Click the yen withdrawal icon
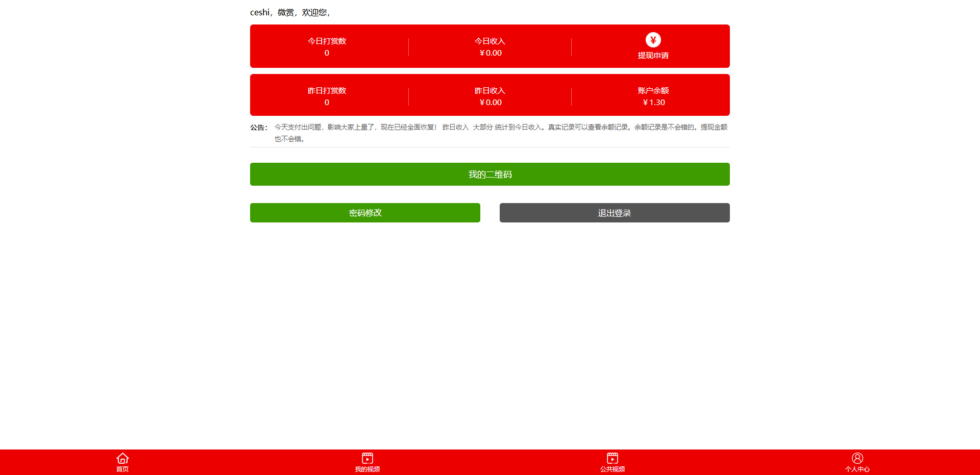Screen dimensions: 980x475 (x=653, y=40)
